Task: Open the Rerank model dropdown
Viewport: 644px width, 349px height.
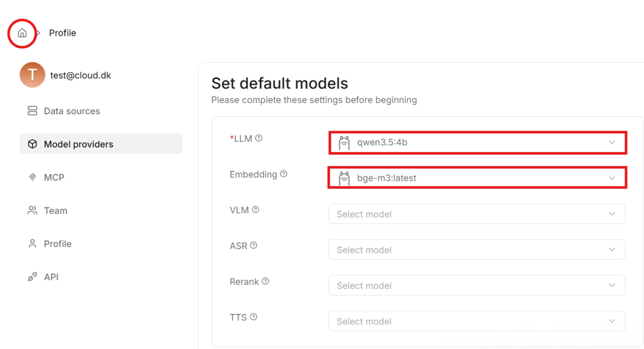Action: (x=477, y=286)
